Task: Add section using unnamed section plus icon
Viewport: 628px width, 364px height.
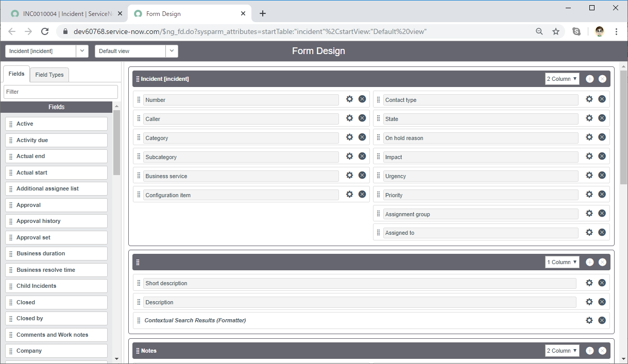Action: coord(590,262)
